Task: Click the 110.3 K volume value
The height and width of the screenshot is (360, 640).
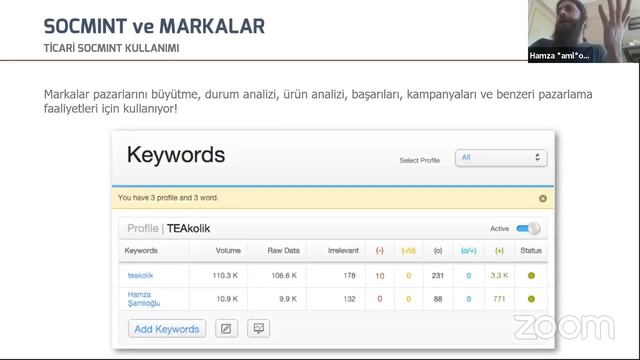Action: click(225, 276)
